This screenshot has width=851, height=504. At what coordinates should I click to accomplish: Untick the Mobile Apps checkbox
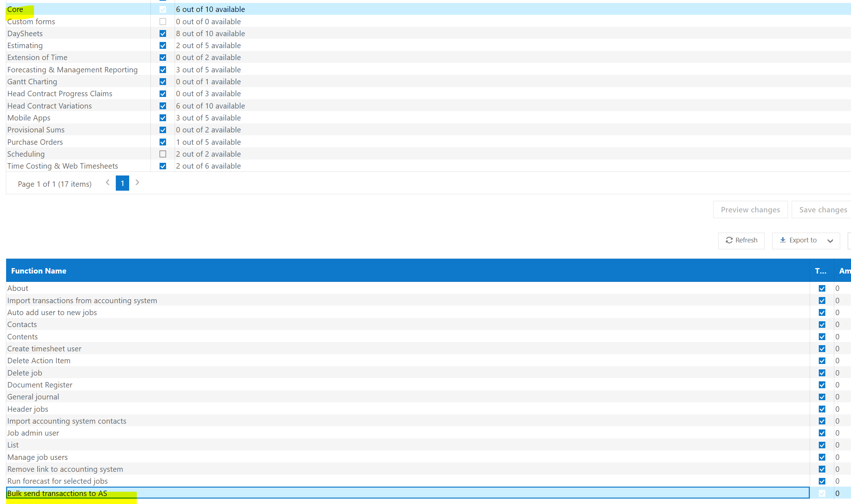coord(163,118)
